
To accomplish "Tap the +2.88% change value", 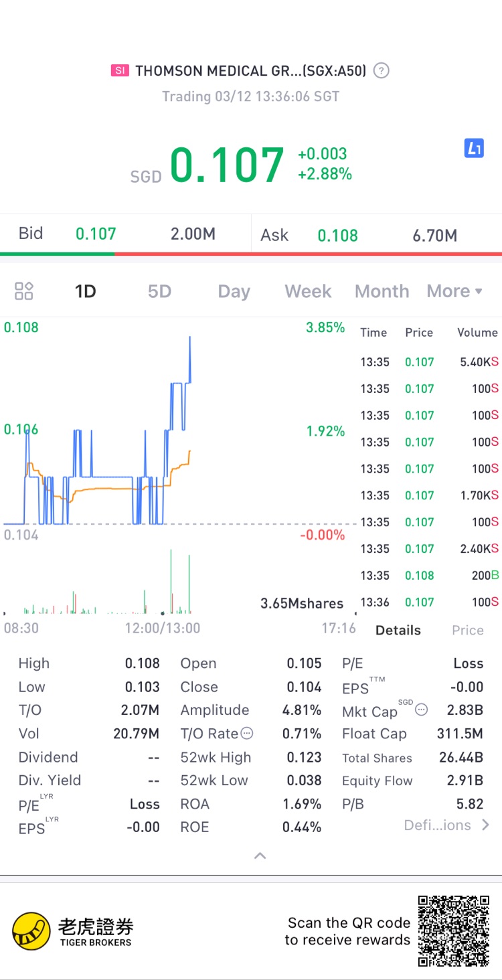I will point(325,174).
